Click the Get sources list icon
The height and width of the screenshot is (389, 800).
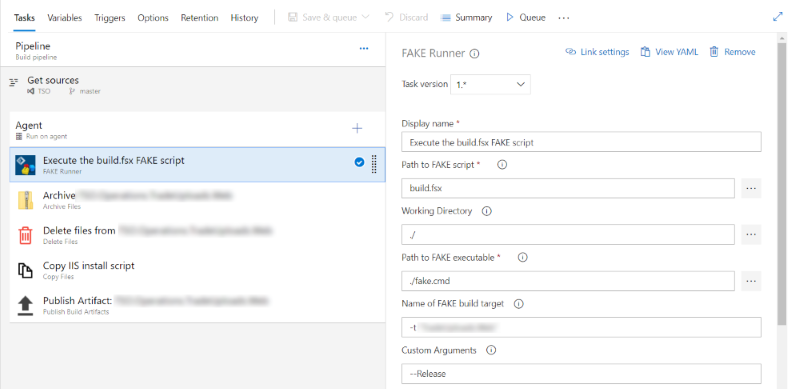point(14,82)
